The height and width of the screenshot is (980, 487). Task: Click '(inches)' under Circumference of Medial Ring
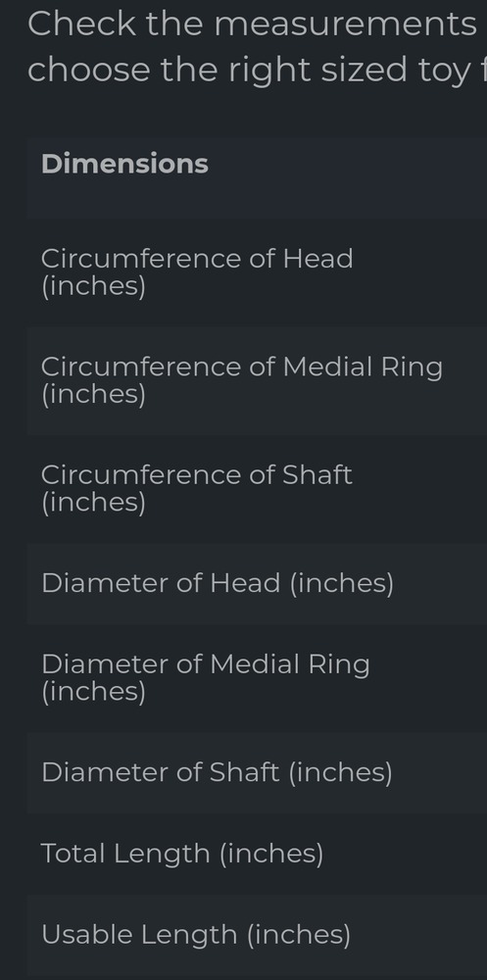94,394
